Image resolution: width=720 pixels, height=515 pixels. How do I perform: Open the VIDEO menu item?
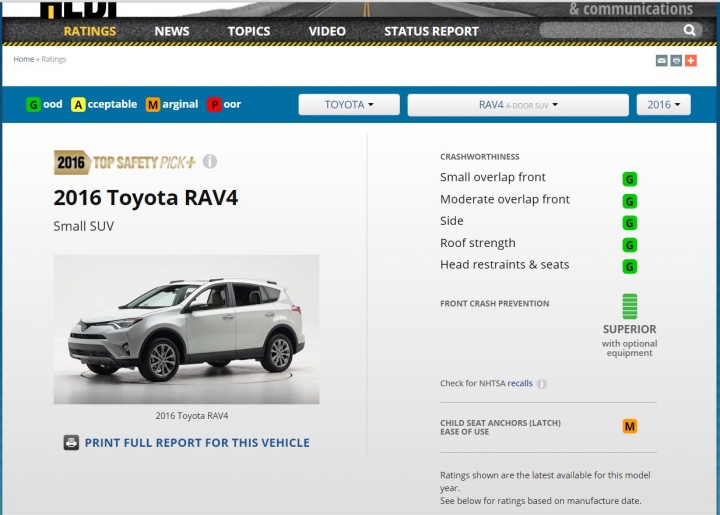[327, 31]
